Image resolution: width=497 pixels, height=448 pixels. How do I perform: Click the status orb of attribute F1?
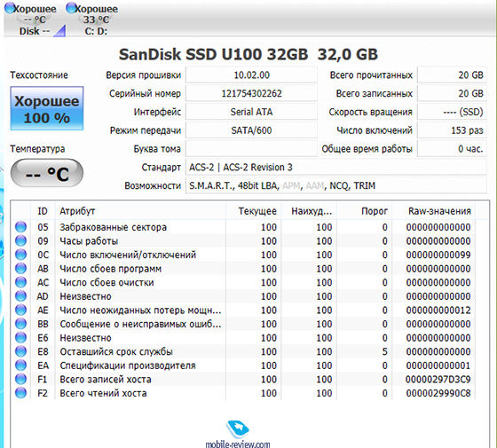[x=21, y=379]
